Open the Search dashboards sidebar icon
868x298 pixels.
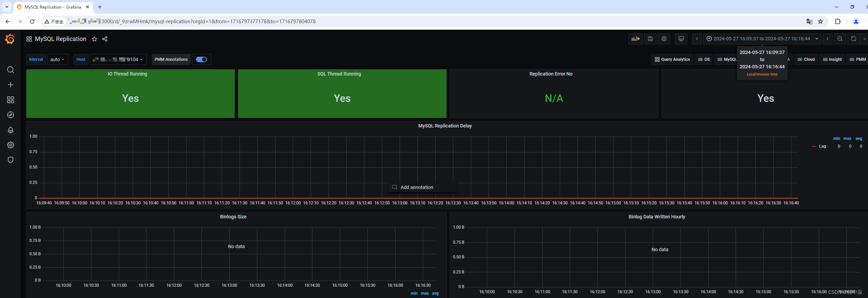click(11, 70)
